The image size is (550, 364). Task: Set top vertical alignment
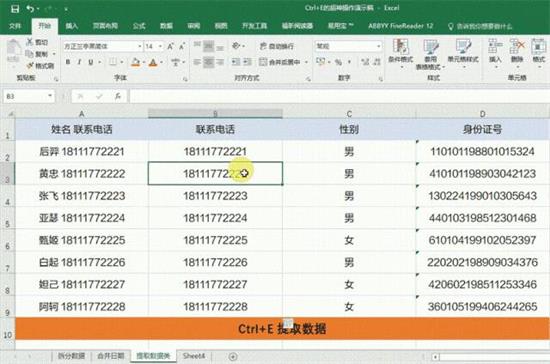(197, 45)
